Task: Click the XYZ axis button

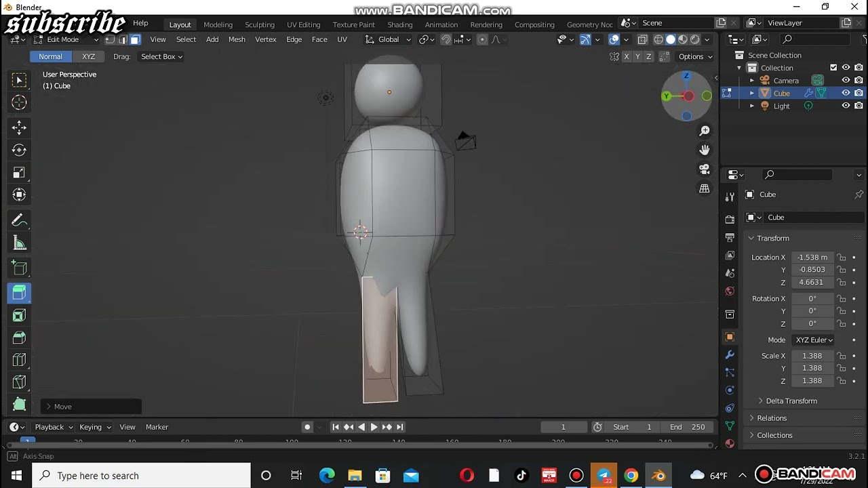Action: pos(88,57)
